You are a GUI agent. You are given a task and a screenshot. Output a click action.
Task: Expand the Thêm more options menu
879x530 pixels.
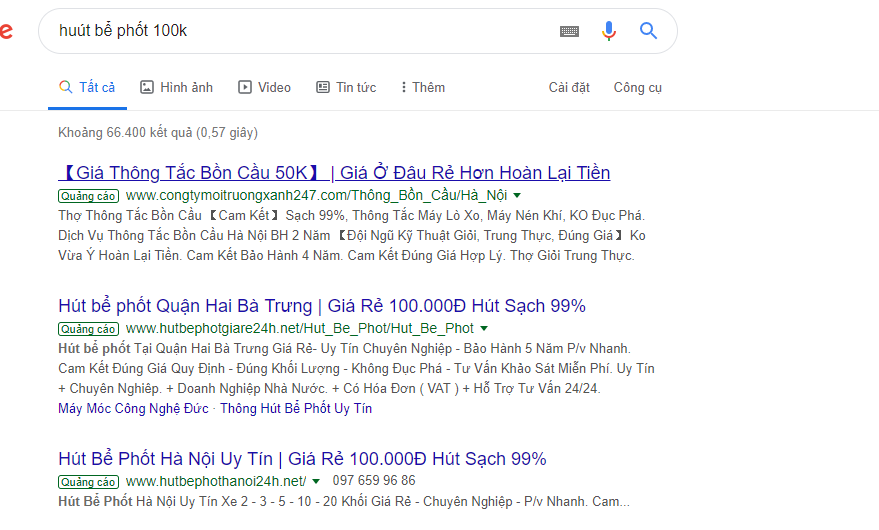point(421,88)
